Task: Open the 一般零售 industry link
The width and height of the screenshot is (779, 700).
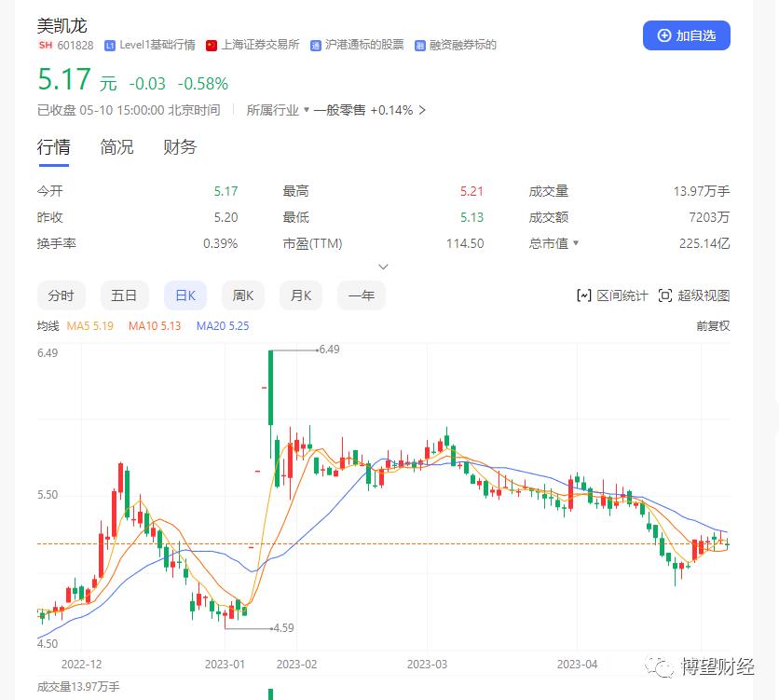Action: (x=340, y=109)
